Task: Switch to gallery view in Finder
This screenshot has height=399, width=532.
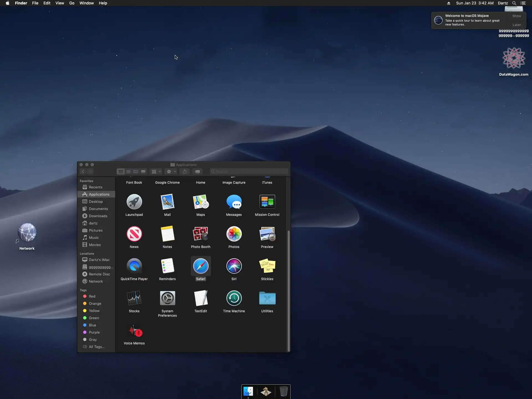Action: 143,172
